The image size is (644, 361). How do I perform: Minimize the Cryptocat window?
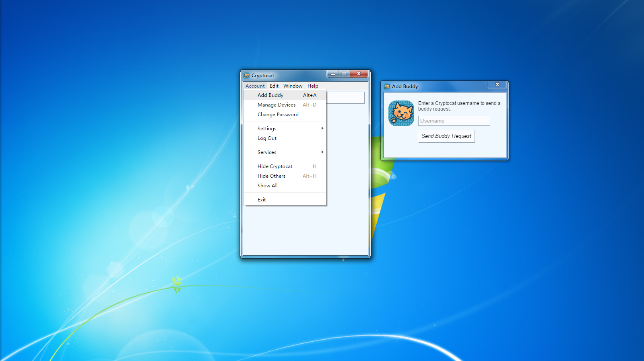(332, 74)
